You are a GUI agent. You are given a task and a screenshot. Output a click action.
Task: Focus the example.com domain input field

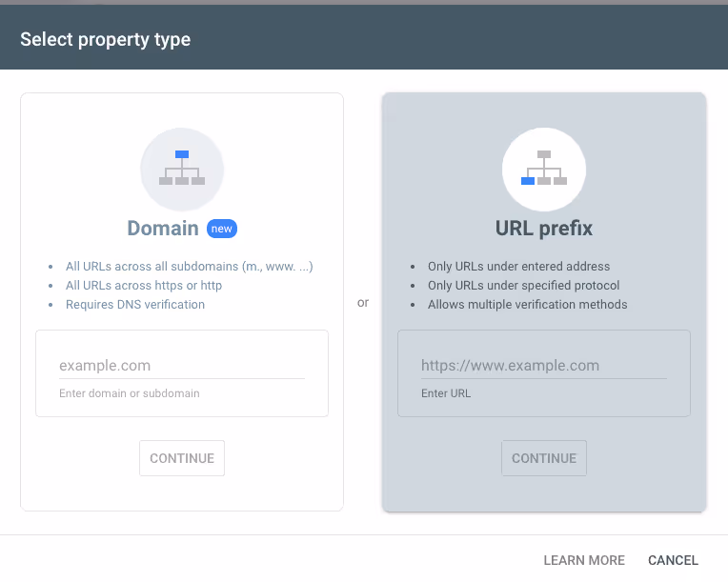182,366
